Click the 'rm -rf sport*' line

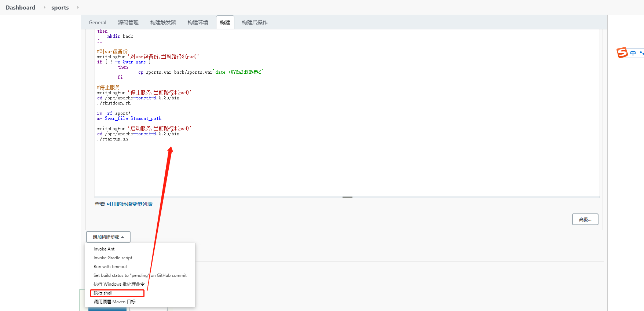pos(114,113)
